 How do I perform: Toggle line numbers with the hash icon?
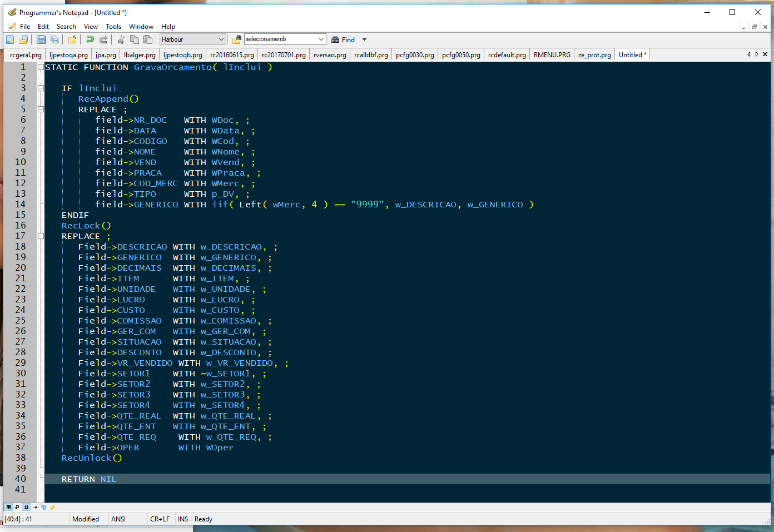(26, 507)
